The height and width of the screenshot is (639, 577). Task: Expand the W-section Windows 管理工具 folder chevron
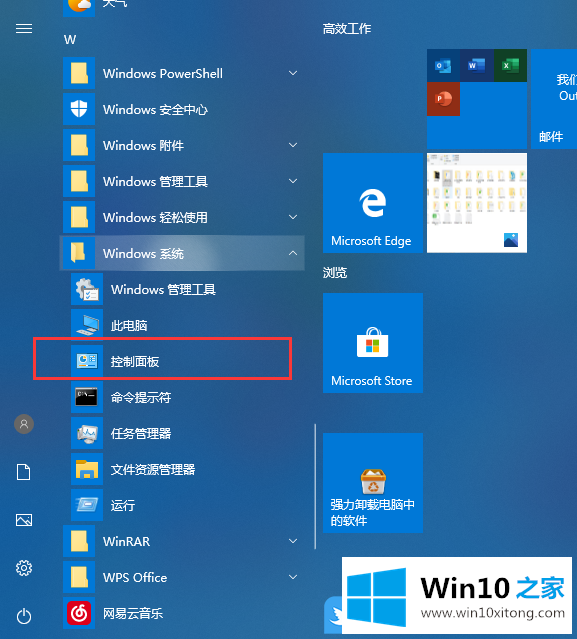pos(293,181)
